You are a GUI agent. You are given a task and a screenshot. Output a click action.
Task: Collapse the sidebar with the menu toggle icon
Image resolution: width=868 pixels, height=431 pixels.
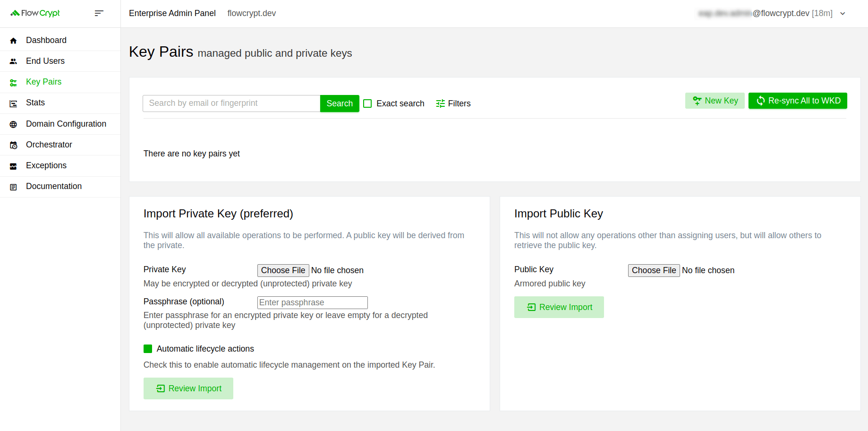[x=99, y=13]
